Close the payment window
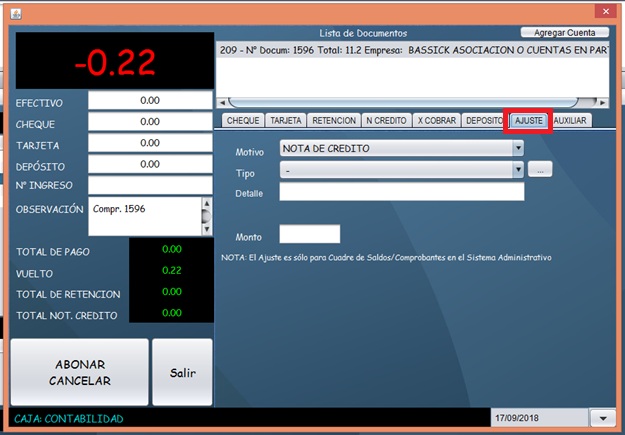Viewport: 625px width, 435px height. pyautogui.click(x=602, y=13)
